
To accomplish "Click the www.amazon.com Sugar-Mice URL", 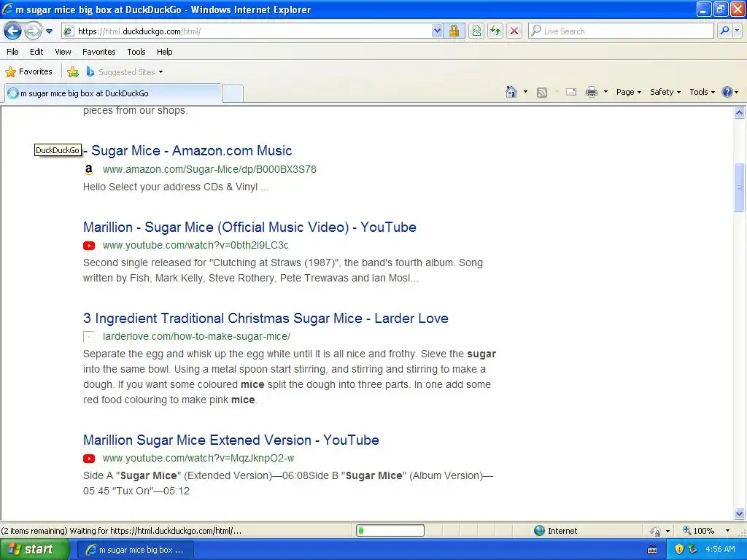I will coord(209,169).
